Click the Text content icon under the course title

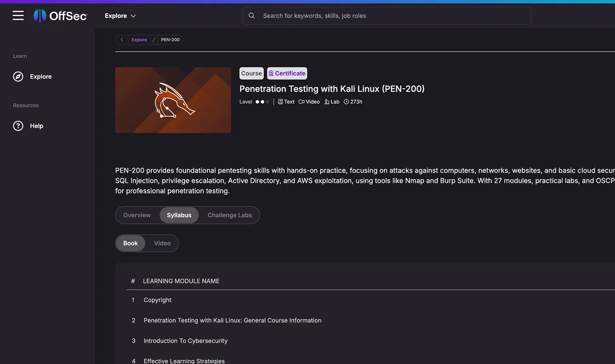click(280, 101)
